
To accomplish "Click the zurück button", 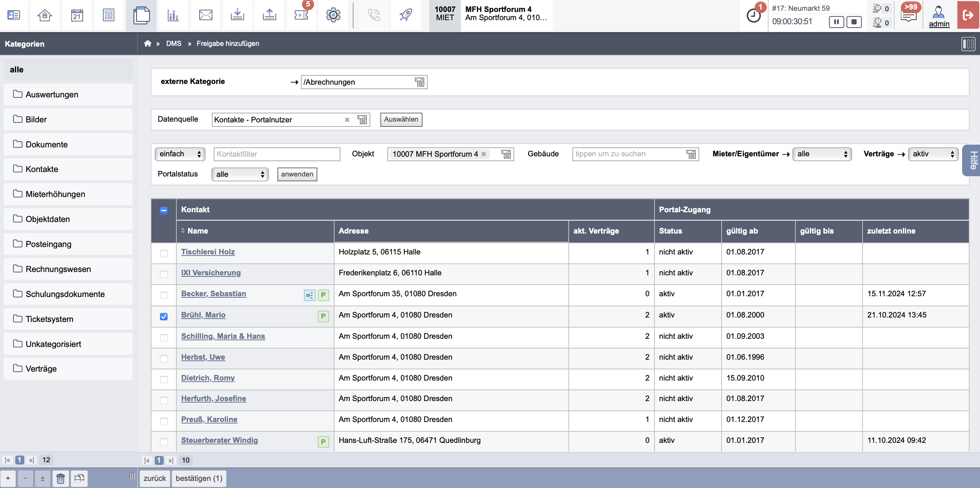I will coord(154,478).
